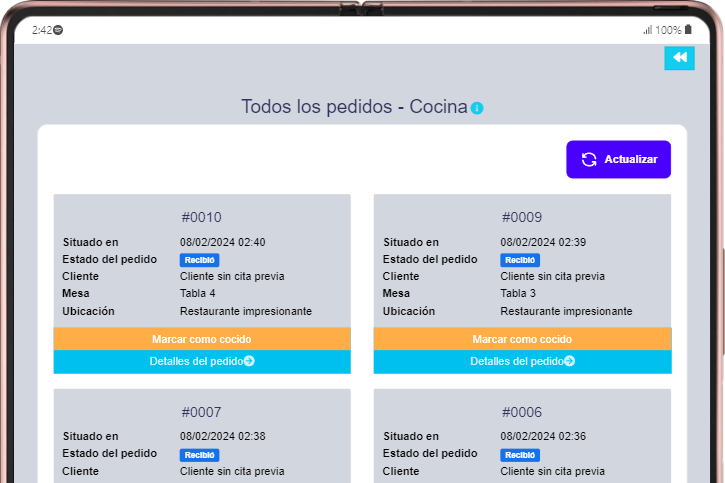The image size is (725, 483).
Task: Click Cliente sin cita previa in #0010
Action: [x=232, y=276]
